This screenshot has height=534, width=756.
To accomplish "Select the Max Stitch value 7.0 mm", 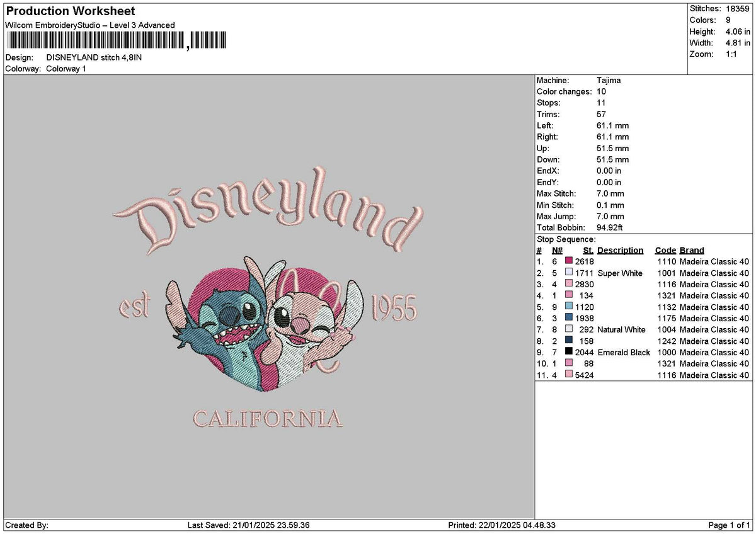I will 610,194.
